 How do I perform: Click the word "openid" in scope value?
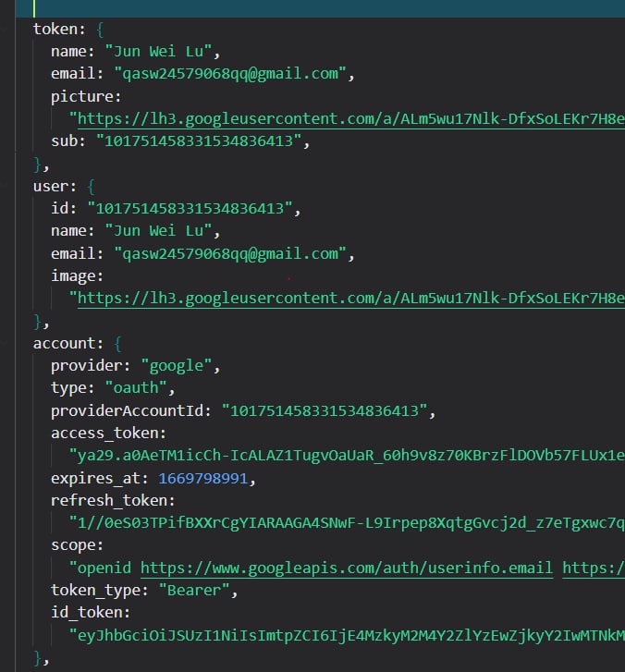[104, 568]
